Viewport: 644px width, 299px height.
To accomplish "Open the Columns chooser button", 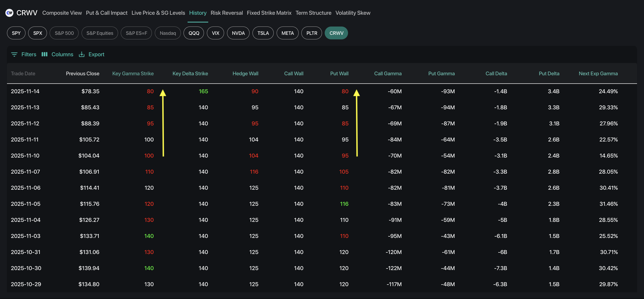I will (x=62, y=54).
